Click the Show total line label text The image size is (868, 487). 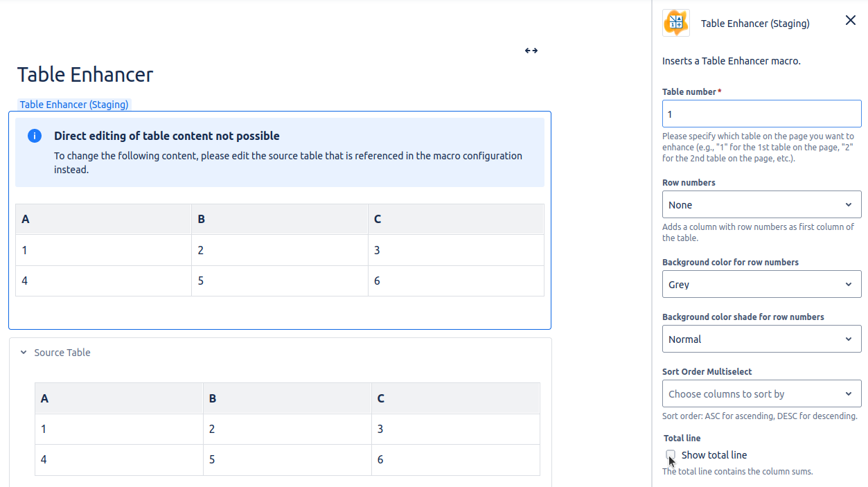coord(714,455)
